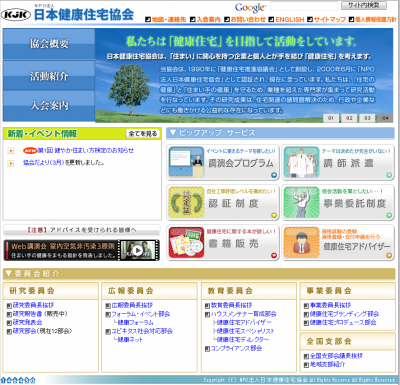Open the 健康住宅アドバイザー service card
400x385 pixels.
338,243
